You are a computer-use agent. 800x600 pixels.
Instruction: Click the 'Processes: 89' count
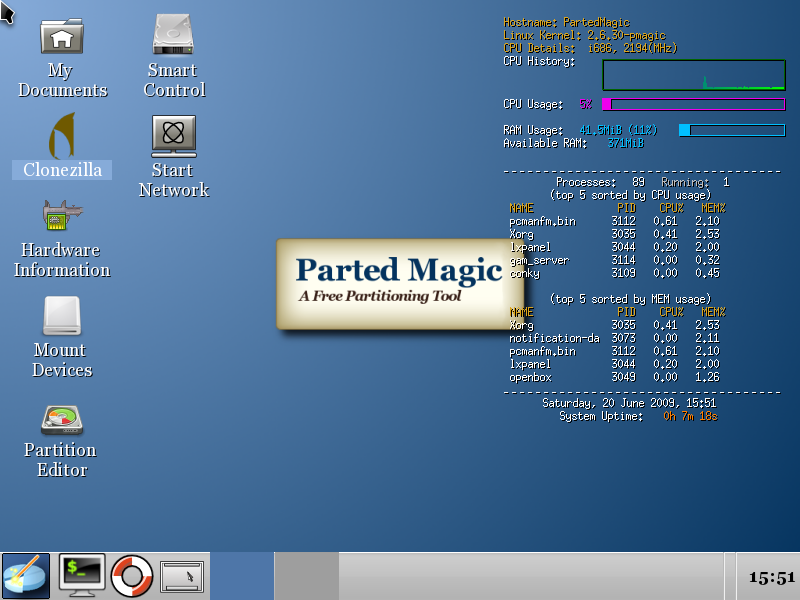(601, 182)
